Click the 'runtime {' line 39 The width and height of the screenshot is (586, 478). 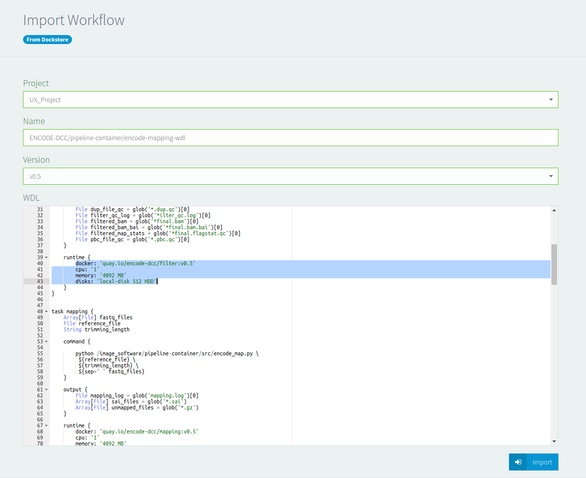point(77,257)
